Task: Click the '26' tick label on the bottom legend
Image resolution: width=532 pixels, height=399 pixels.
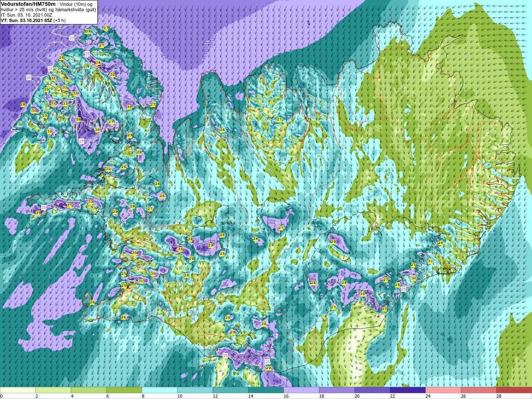Action: [x=463, y=396]
